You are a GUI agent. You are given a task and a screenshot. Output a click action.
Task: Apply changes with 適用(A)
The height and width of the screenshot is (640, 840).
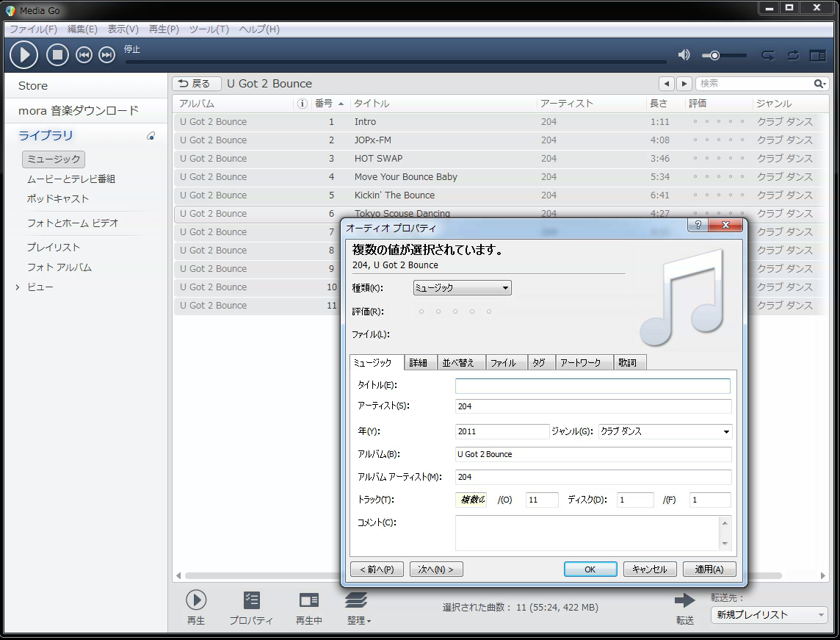coord(709,569)
